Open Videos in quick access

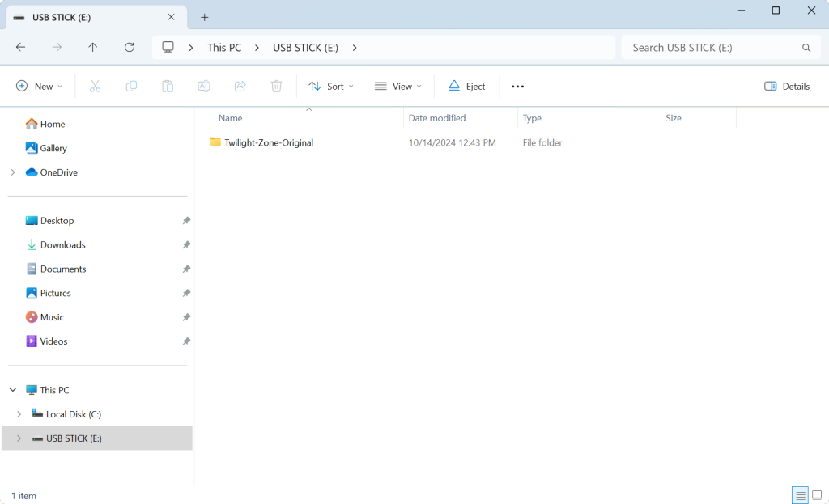point(46,341)
